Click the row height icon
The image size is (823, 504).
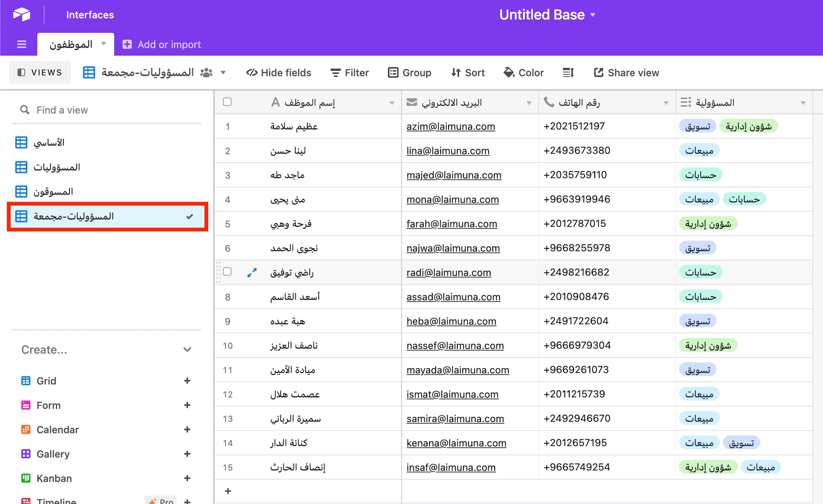(x=568, y=72)
